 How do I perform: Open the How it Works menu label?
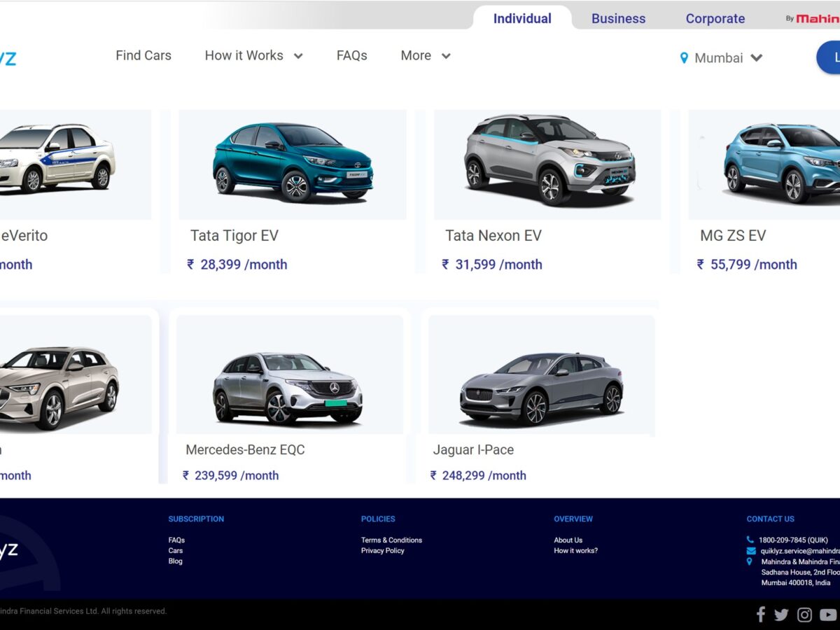tap(244, 55)
